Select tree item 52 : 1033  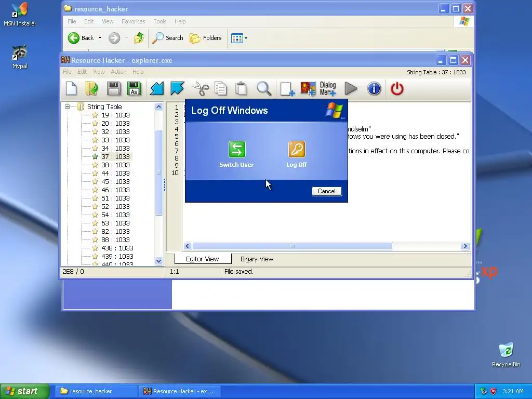tap(115, 207)
